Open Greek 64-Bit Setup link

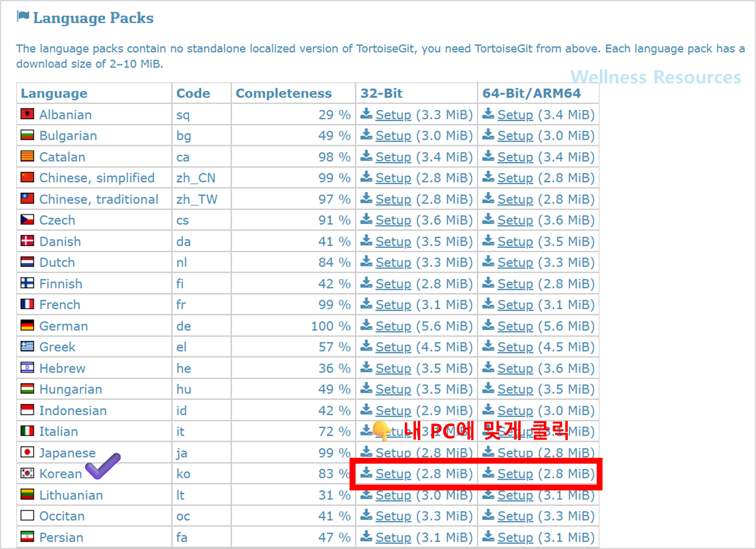point(515,347)
